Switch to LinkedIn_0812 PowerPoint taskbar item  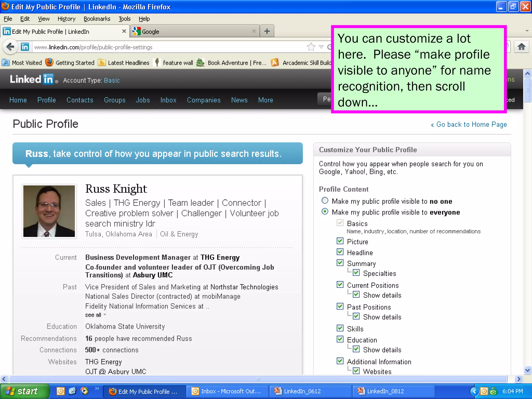pos(394,391)
